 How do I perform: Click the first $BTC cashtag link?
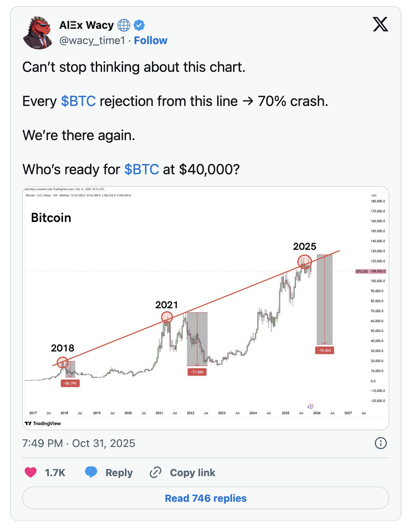78,101
